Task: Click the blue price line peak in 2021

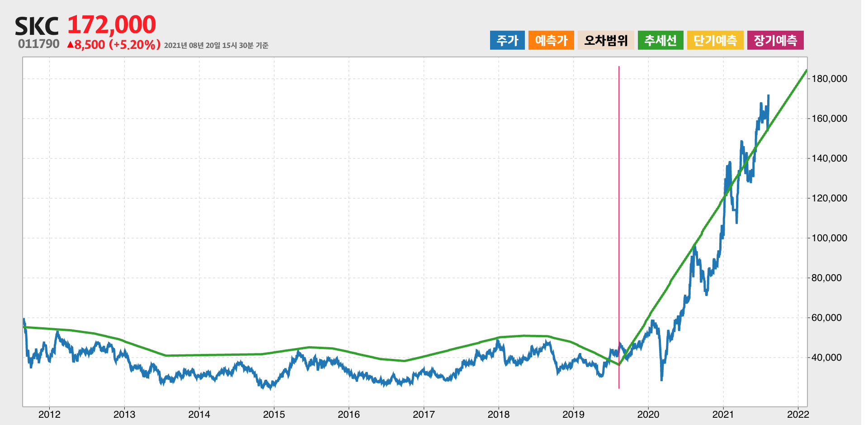Action: [769, 96]
